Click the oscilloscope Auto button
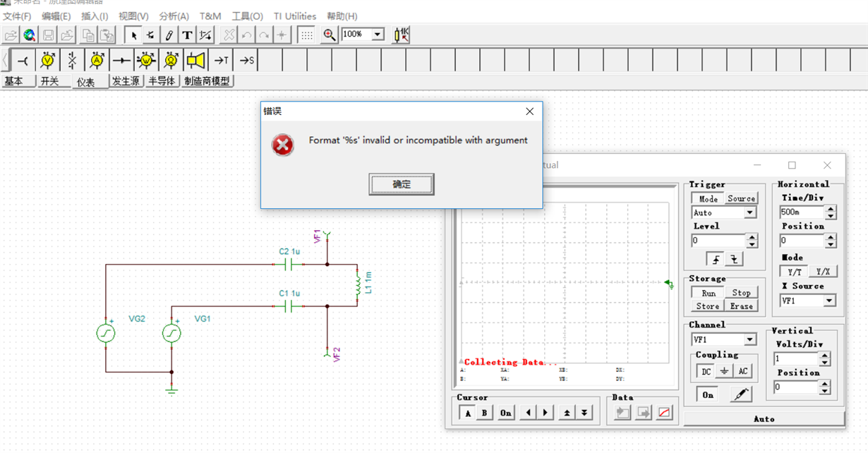The height and width of the screenshot is (453, 868). (x=764, y=419)
